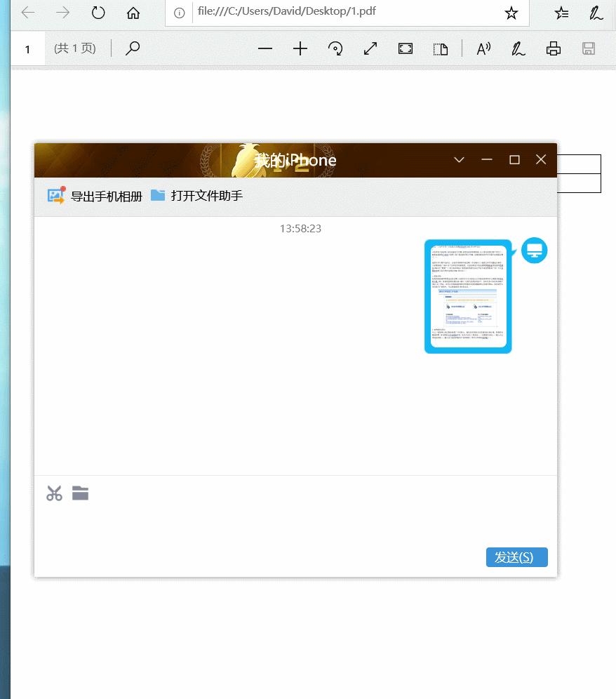Open dropdown arrow in iPhone window title bar
The image size is (616, 699).
point(459,159)
